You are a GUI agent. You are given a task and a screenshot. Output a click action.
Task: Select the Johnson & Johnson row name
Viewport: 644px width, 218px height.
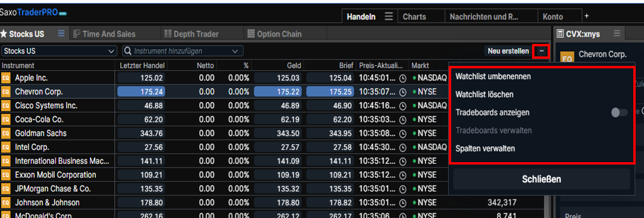(x=47, y=203)
